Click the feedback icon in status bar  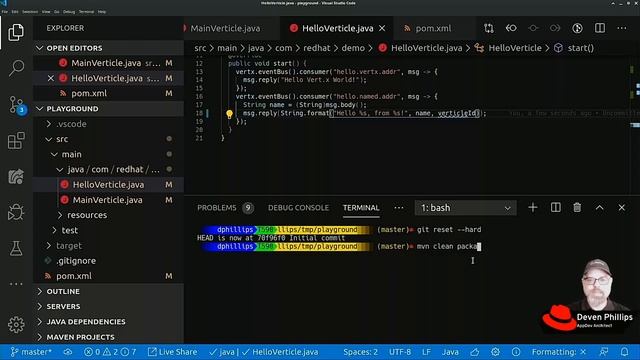[x=604, y=352]
